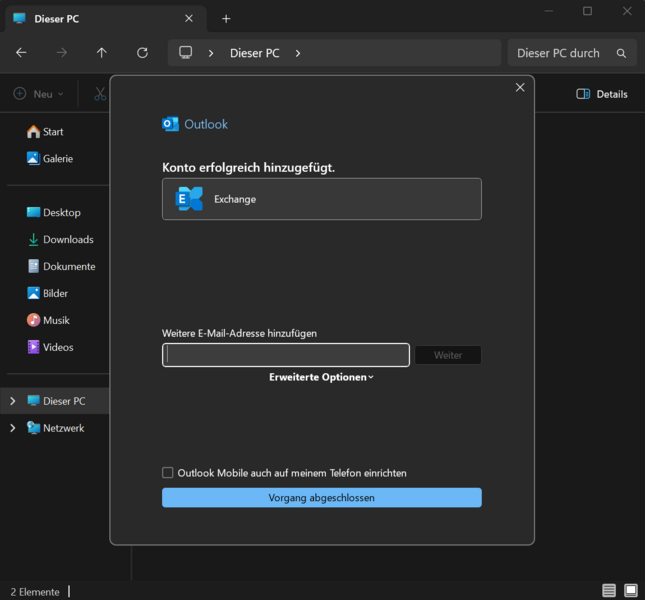
Task: Enable Outlook Mobile auf meinem Telefon checkbox
Action: 167,473
